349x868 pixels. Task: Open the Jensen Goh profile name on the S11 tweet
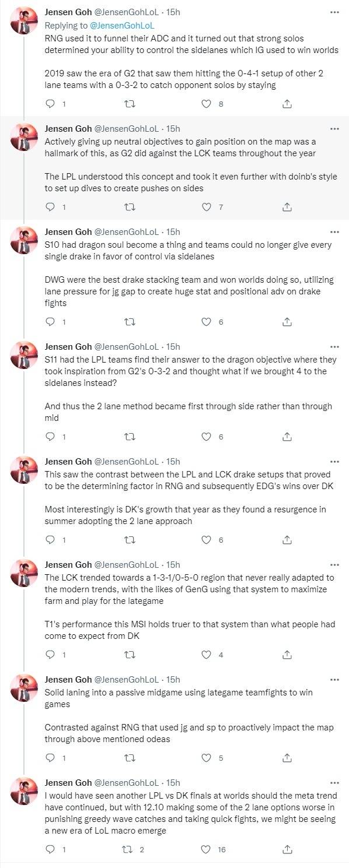coord(68,346)
